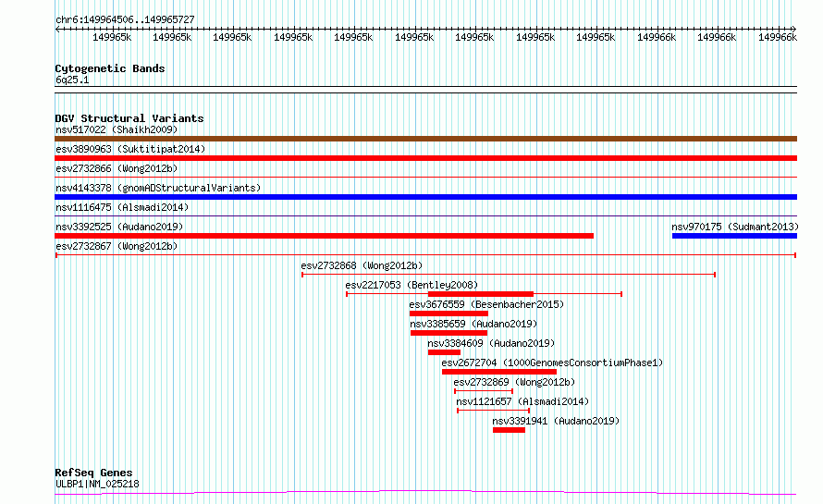Select the red nsv3385659 variant bar

coord(448,333)
